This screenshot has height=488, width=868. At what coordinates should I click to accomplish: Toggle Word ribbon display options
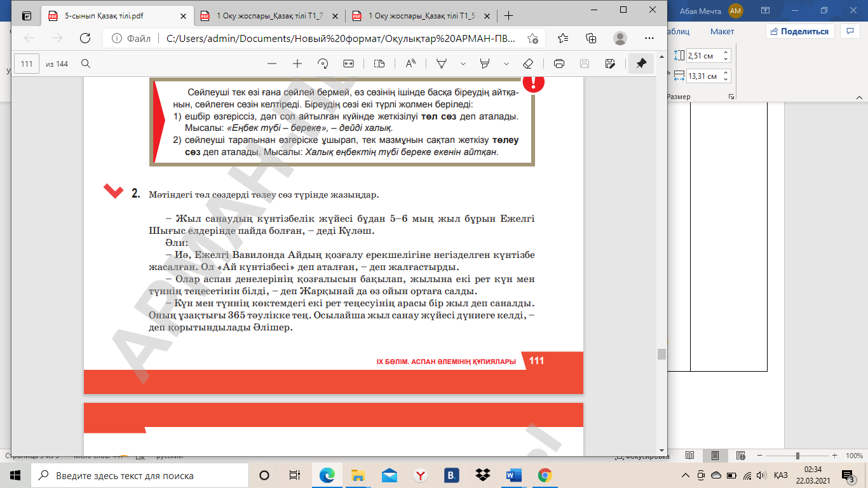766,10
